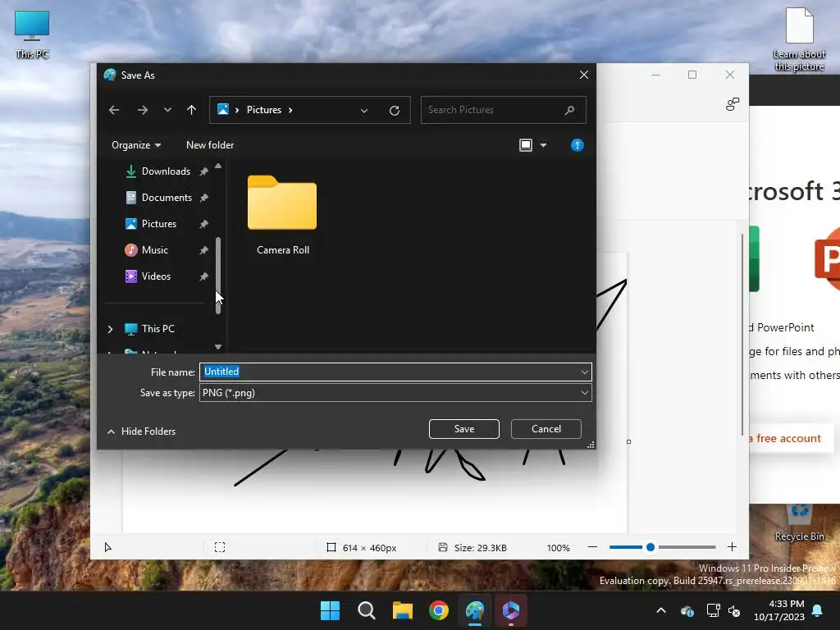Open taskbar Search
This screenshot has height=630, width=840.
(367, 610)
